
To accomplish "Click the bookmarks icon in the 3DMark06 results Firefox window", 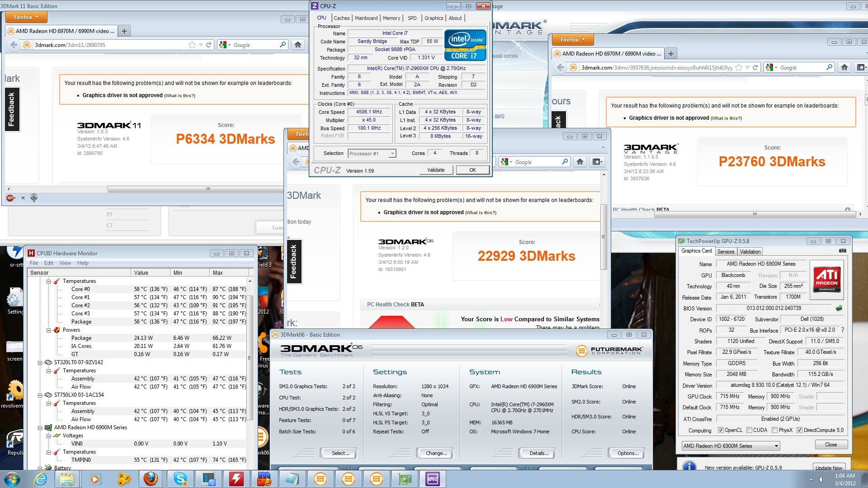I will (597, 162).
